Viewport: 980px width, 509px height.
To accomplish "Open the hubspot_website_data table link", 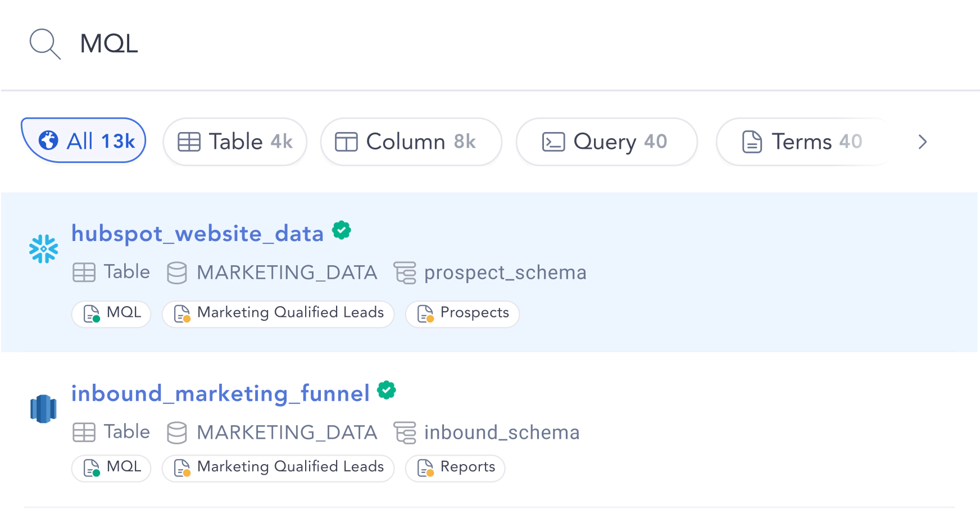I will pos(197,233).
